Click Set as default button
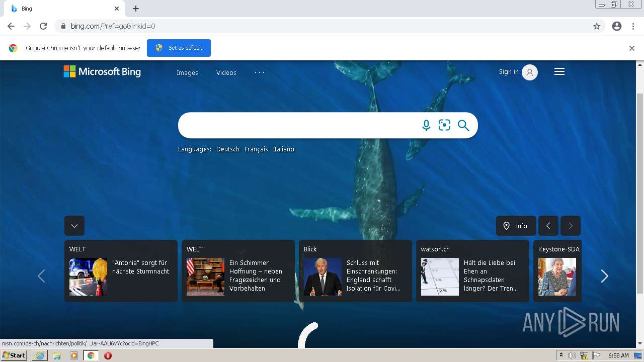Viewport: 644px width, 362px height. [x=179, y=48]
